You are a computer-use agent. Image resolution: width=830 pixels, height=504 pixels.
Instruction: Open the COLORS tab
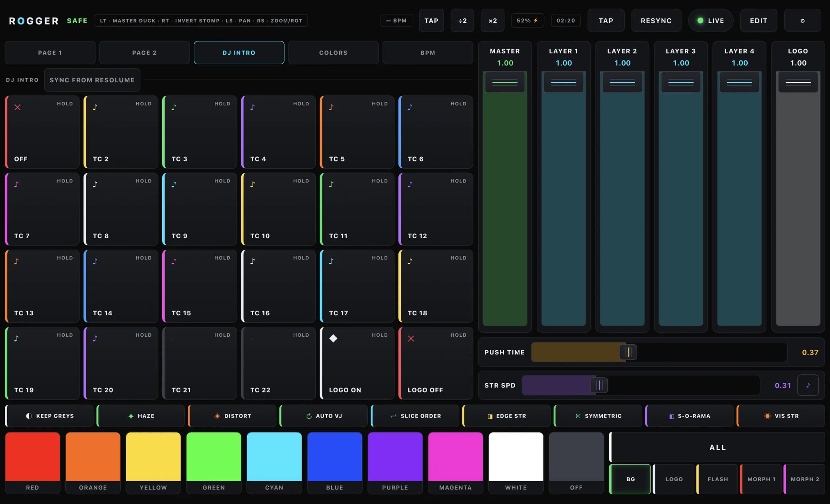click(x=333, y=53)
